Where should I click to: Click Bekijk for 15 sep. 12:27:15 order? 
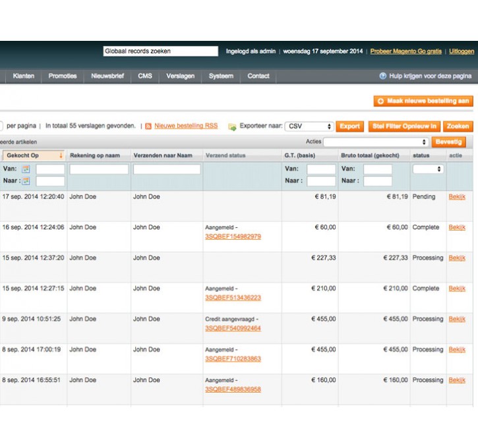(x=457, y=289)
